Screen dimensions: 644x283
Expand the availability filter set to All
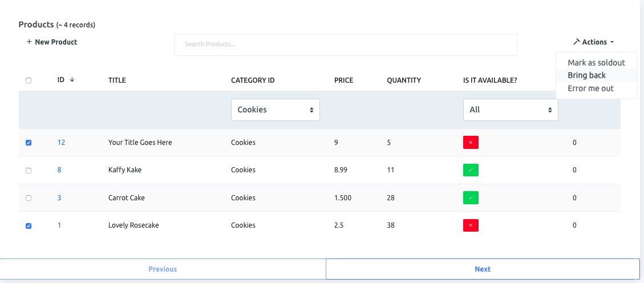pos(510,110)
